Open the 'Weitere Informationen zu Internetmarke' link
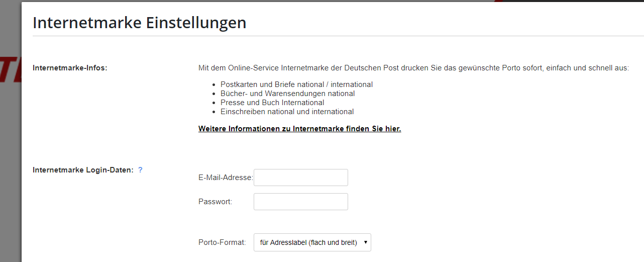644x262 pixels. (299, 129)
